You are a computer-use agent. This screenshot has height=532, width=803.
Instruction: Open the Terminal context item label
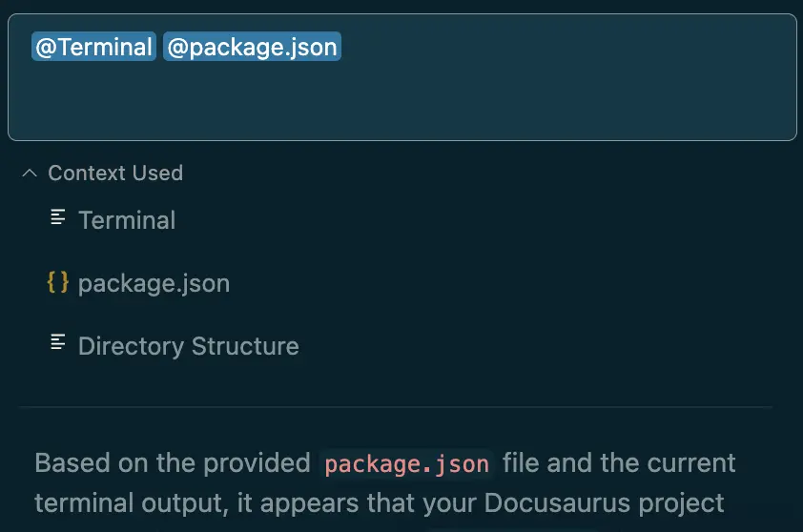pyautogui.click(x=127, y=220)
